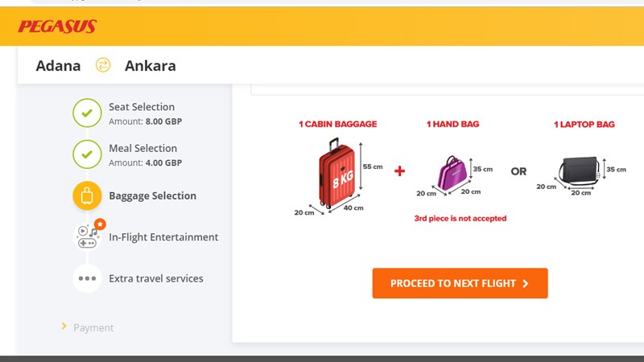Open In-Flight Entertainment step label
This screenshot has width=644, height=362.
tap(163, 237)
